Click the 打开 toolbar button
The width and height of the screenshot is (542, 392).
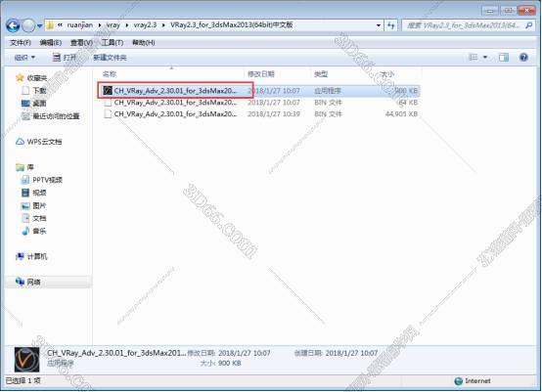pos(65,58)
